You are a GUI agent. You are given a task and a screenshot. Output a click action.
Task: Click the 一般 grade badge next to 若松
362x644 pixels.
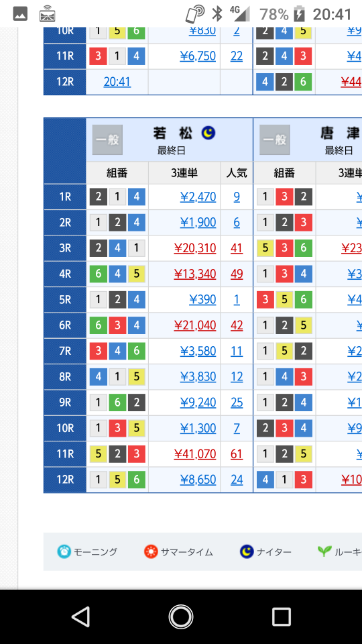pos(107,140)
